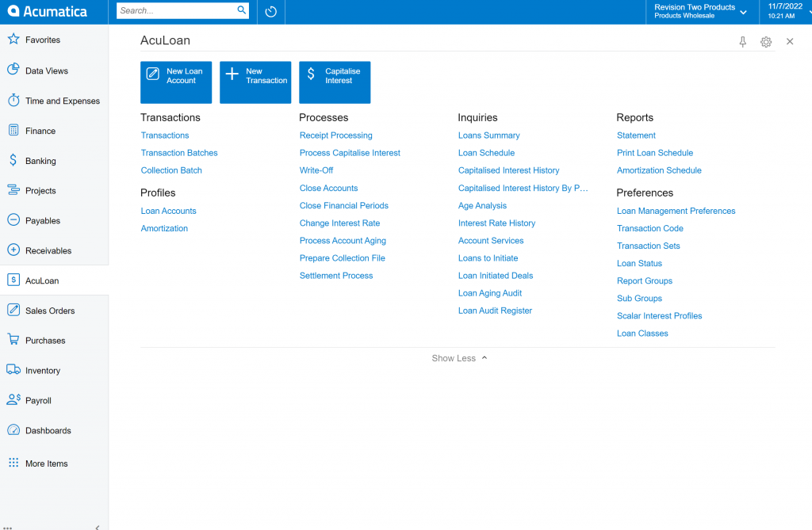The image size is (812, 530).
Task: Open Loan Management Preferences link
Action: [x=676, y=211]
